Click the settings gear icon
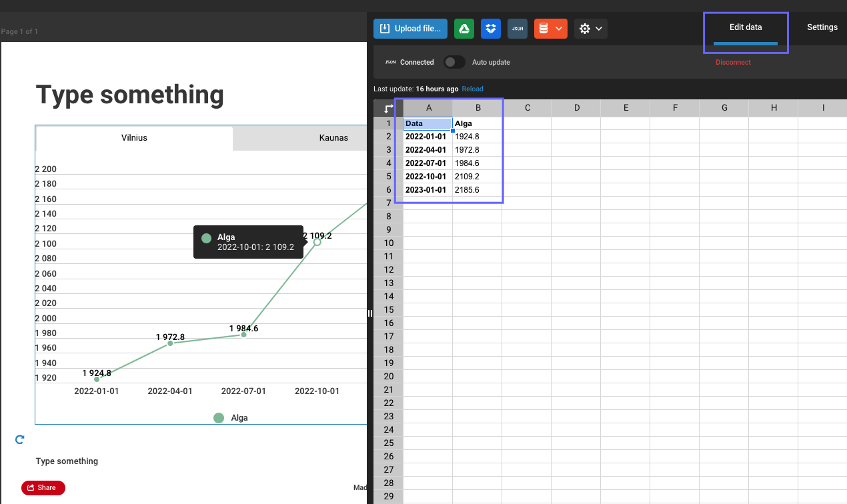The width and height of the screenshot is (847, 504). (585, 28)
